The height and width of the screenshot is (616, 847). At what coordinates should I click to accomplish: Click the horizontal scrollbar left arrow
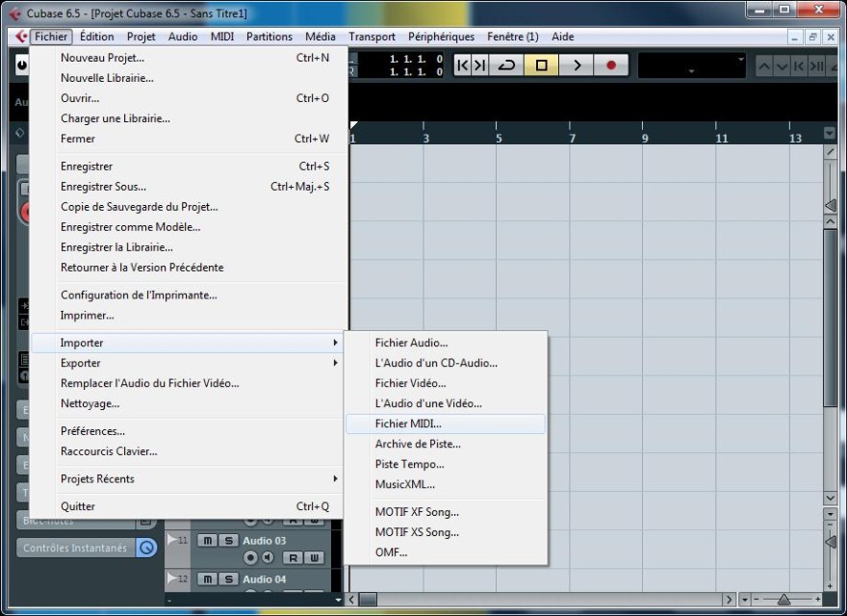point(352,600)
